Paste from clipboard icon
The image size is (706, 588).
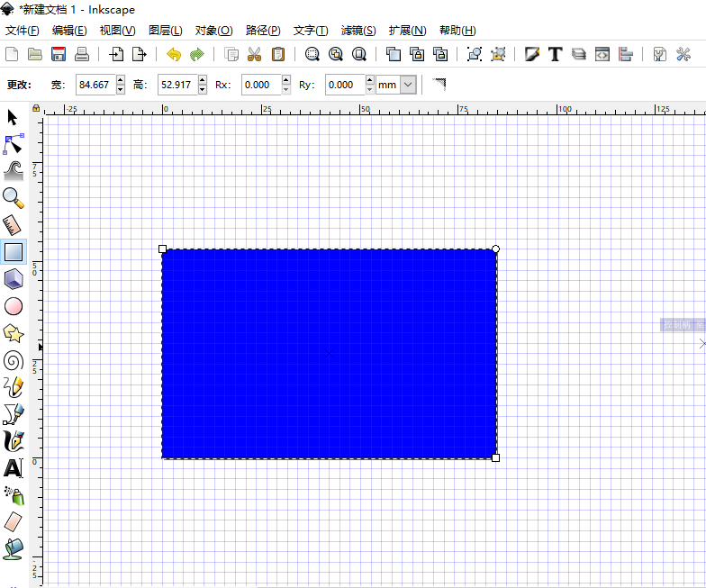(278, 54)
